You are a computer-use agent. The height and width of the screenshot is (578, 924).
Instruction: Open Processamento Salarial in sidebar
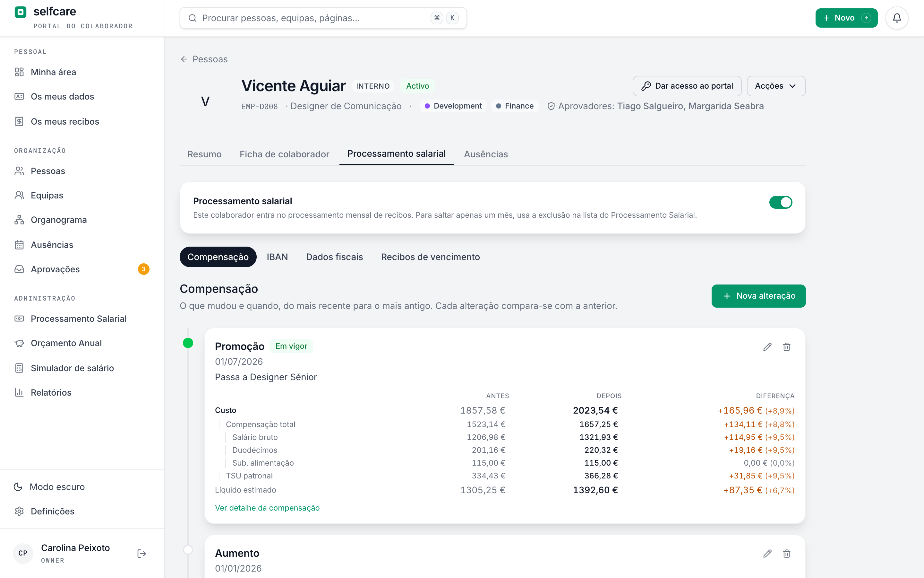click(82, 319)
